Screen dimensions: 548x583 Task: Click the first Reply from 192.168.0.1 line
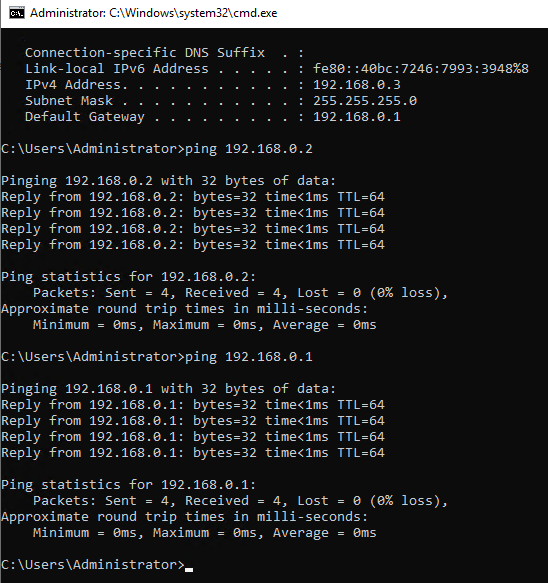[x=193, y=405]
